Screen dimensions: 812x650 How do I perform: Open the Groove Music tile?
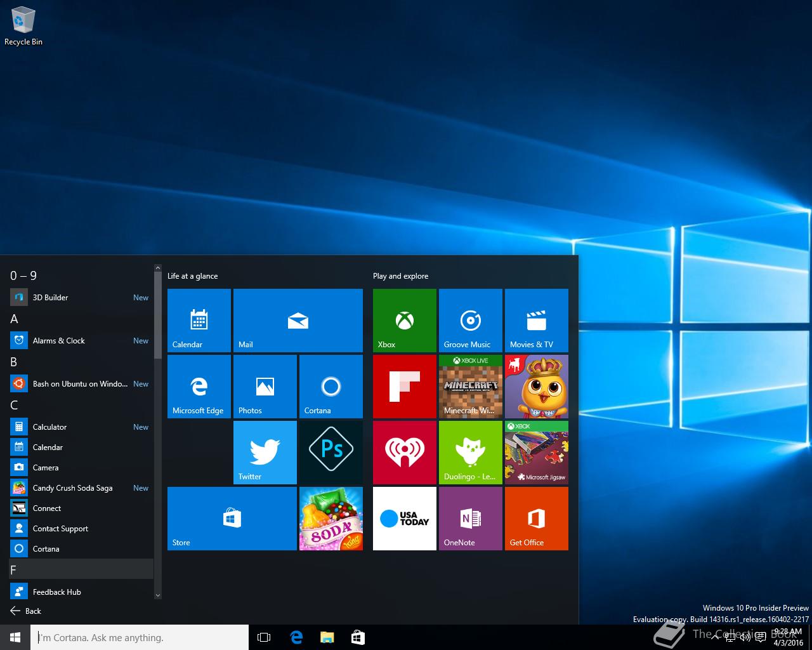coord(471,321)
